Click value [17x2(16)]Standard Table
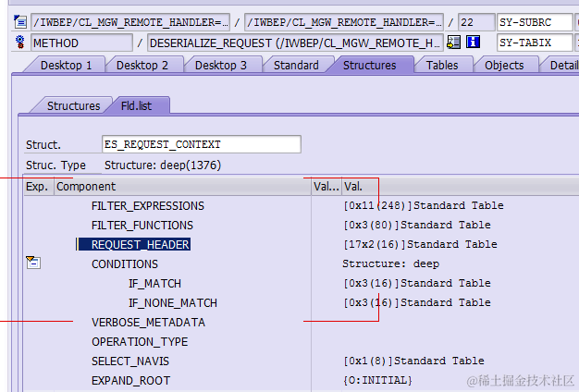This screenshot has height=392, width=579. (420, 244)
